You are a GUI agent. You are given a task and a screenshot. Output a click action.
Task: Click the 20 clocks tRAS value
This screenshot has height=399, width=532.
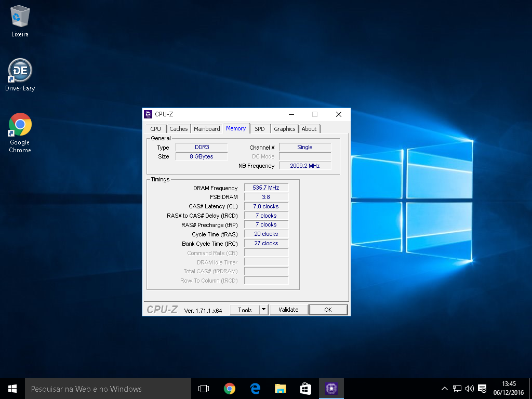[267, 234]
